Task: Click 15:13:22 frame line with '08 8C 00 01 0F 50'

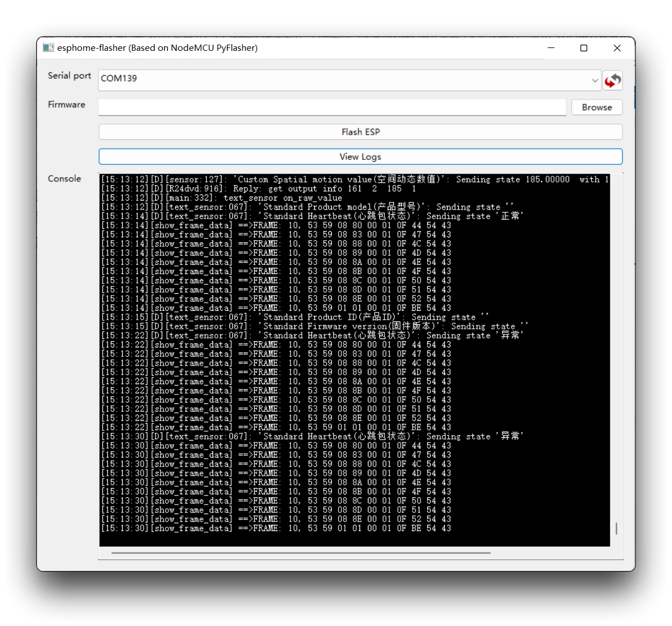Action: click(276, 400)
